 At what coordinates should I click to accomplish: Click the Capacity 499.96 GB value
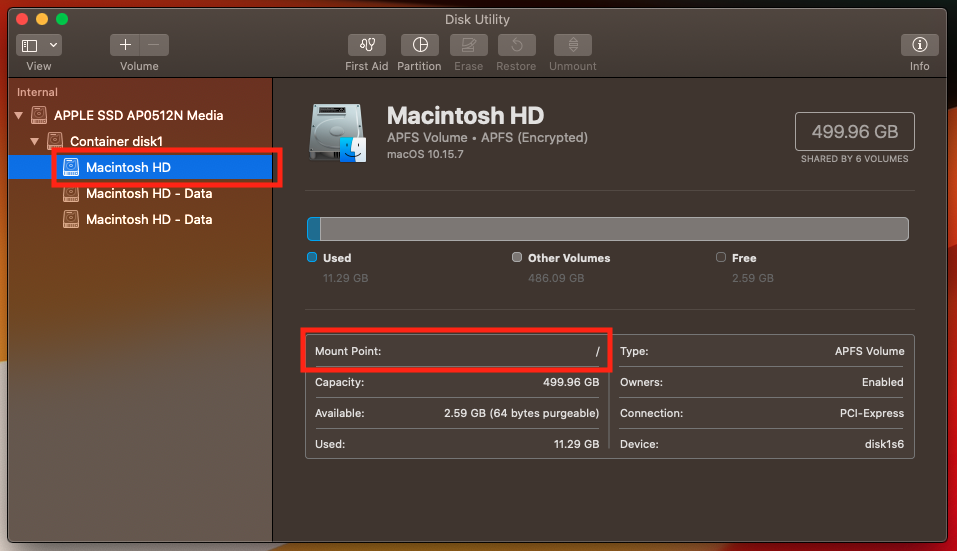pos(571,382)
